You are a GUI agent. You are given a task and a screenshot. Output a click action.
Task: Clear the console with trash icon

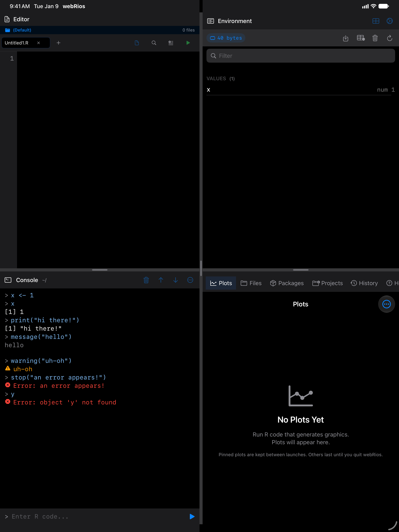[x=146, y=280]
